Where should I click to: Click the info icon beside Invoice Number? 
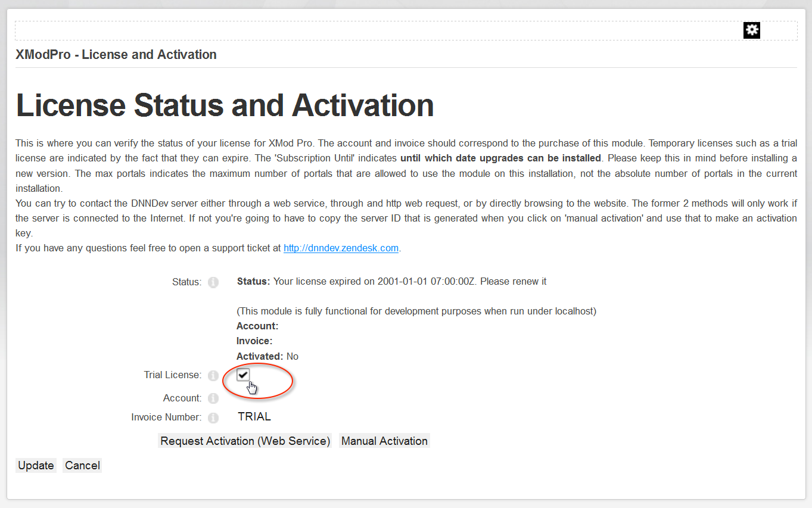(x=213, y=418)
